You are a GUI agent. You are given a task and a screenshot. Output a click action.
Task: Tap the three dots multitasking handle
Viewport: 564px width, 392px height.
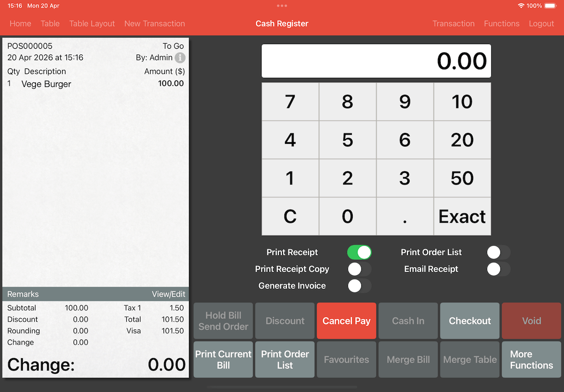(x=282, y=6)
